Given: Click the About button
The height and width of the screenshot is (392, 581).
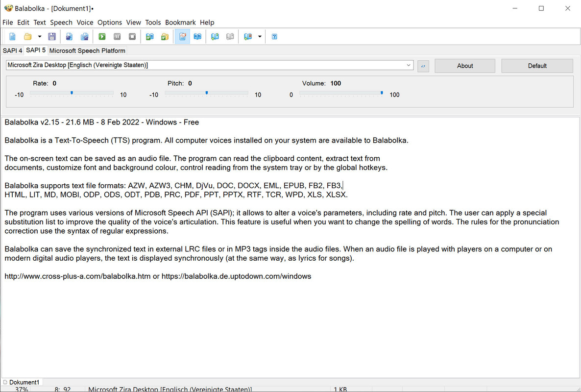Looking at the screenshot, I should pyautogui.click(x=464, y=66).
